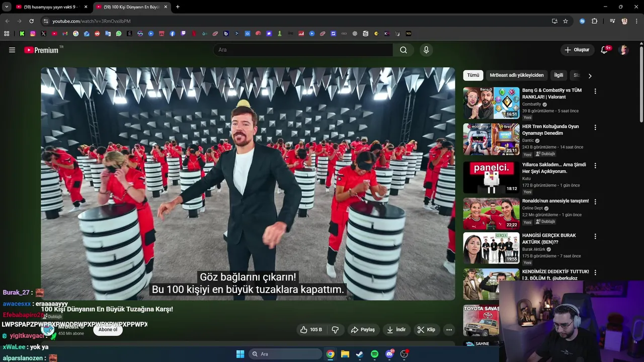Open Facebook bookmark in bookmarks bar
644x362 pixels.
point(173,34)
